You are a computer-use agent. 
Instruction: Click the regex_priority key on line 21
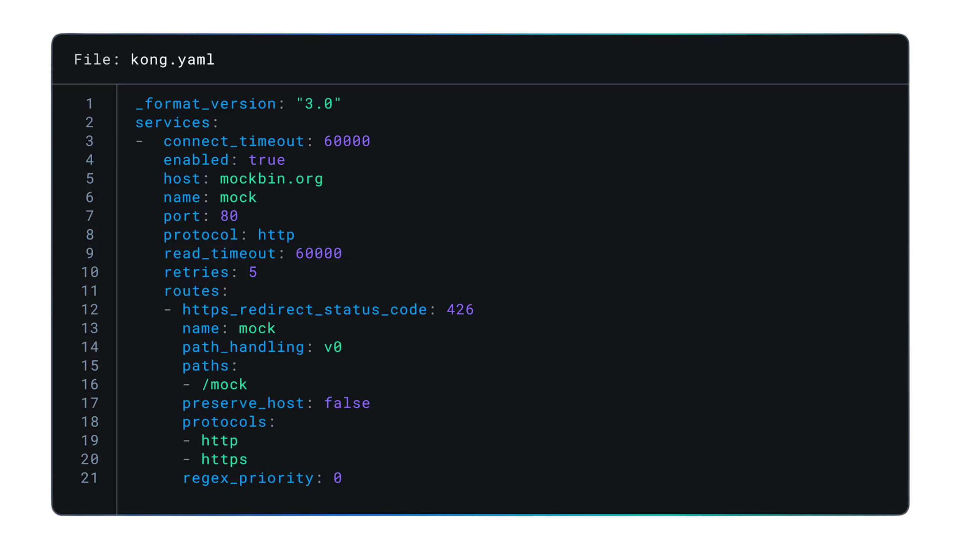click(248, 478)
